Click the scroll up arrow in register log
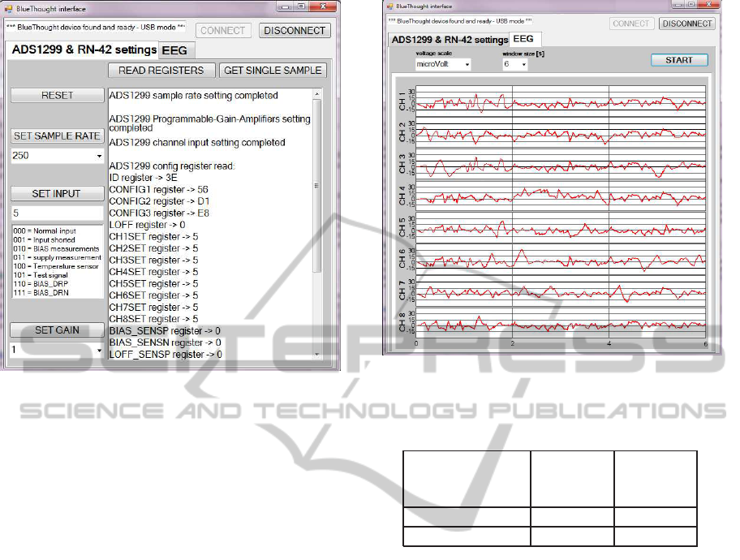 316,93
